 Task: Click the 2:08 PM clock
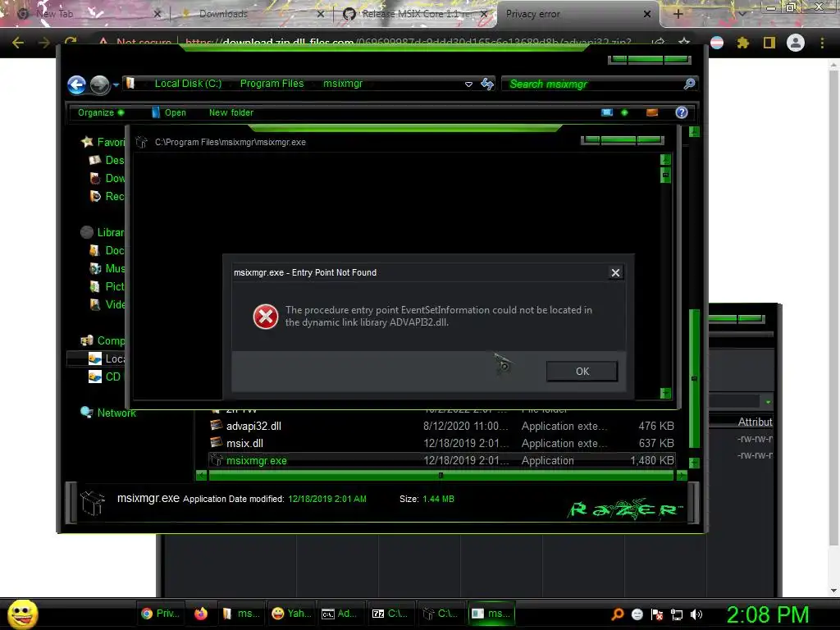tap(768, 614)
